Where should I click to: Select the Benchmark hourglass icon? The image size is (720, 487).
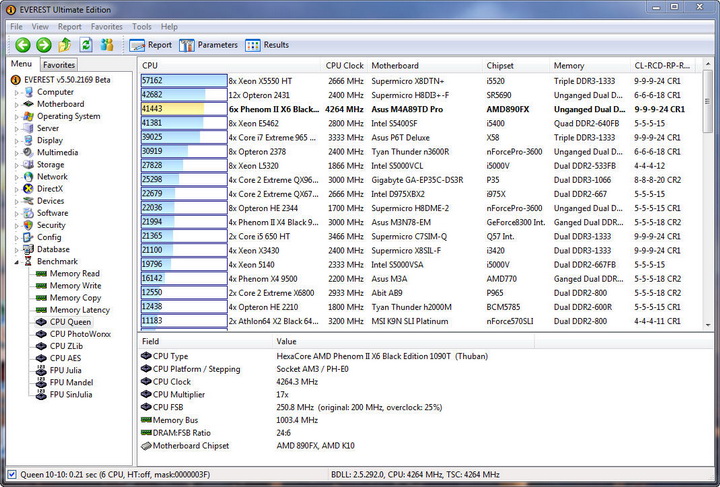[29, 261]
